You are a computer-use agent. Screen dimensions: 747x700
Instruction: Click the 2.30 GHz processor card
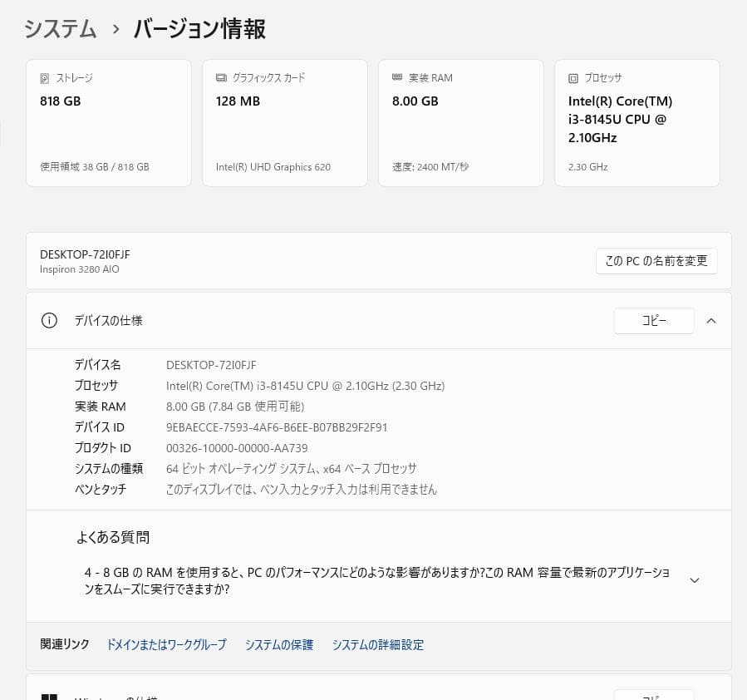[x=637, y=122]
